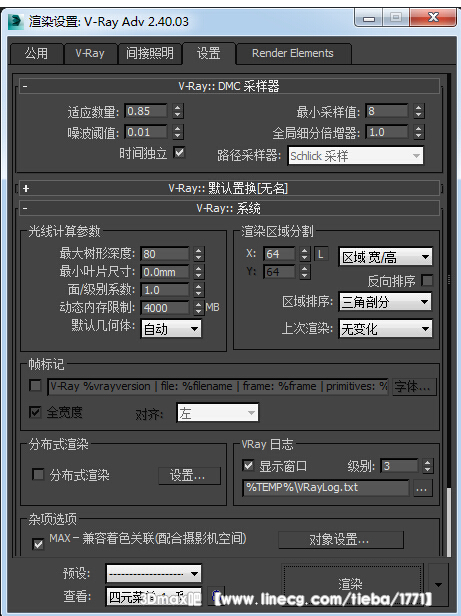Adjust the 最小叶片尺寸 spinner
The width and height of the screenshot is (461, 616).
199,272
